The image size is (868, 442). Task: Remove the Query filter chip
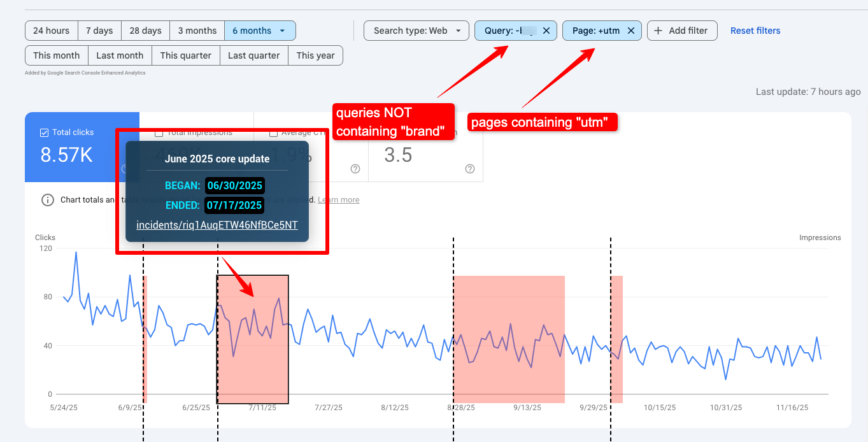pyautogui.click(x=546, y=31)
